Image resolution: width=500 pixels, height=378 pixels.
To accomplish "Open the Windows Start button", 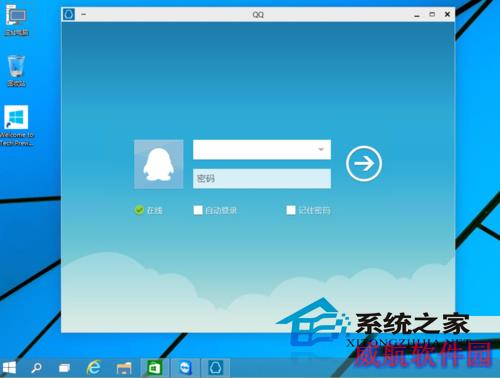I will (9, 368).
